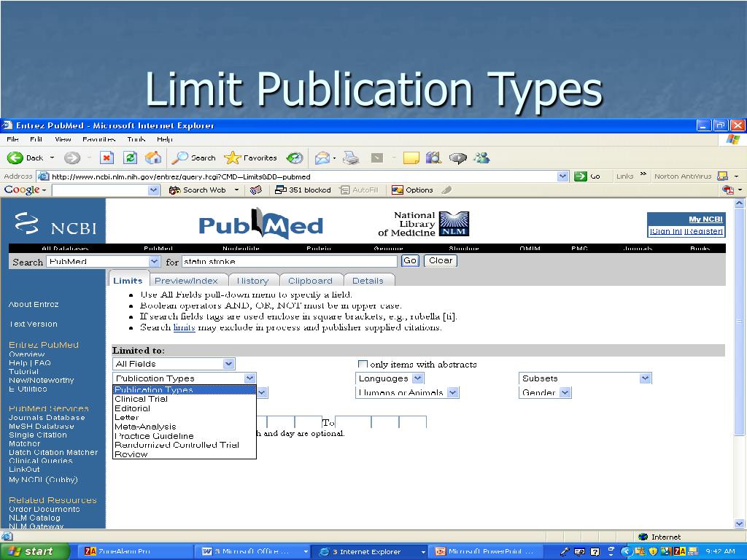Image resolution: width=747 pixels, height=560 pixels.
Task: Click the National Library of Medicine logo
Action: pyautogui.click(x=424, y=224)
